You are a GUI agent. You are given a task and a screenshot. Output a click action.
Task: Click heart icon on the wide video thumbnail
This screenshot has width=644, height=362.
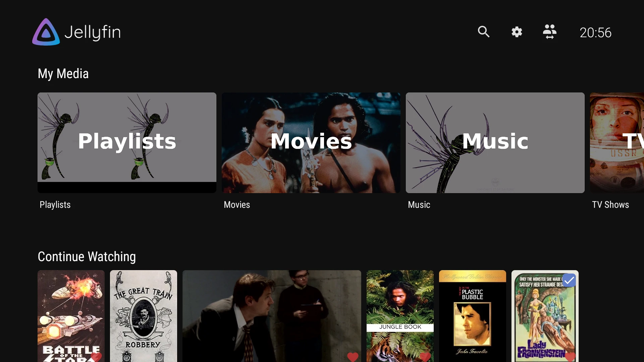pos(353,357)
